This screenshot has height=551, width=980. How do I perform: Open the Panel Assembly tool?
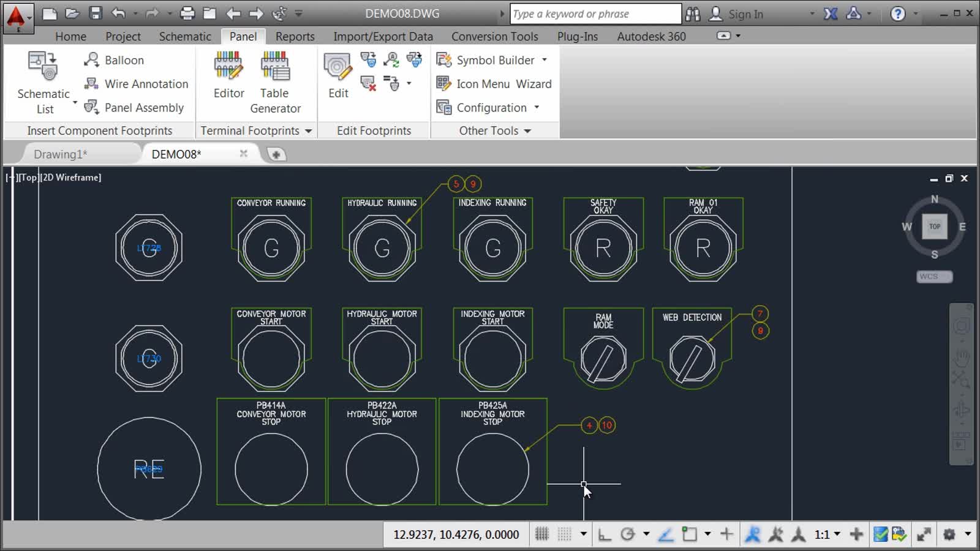click(135, 108)
